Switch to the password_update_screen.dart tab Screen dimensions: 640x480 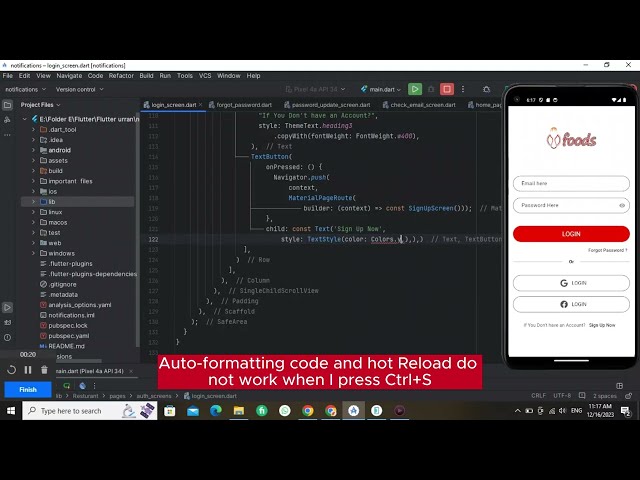(327, 105)
